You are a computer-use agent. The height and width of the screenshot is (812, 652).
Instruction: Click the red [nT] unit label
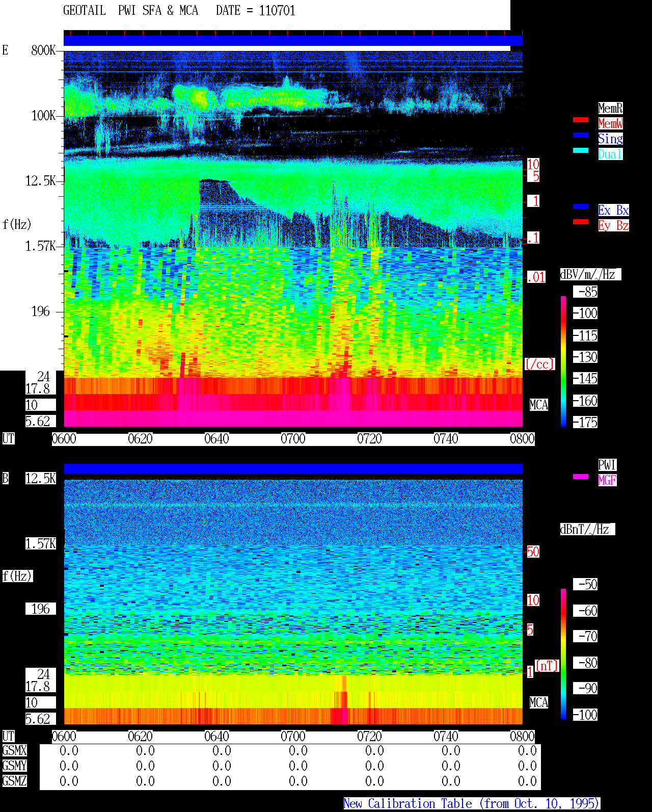(x=547, y=666)
